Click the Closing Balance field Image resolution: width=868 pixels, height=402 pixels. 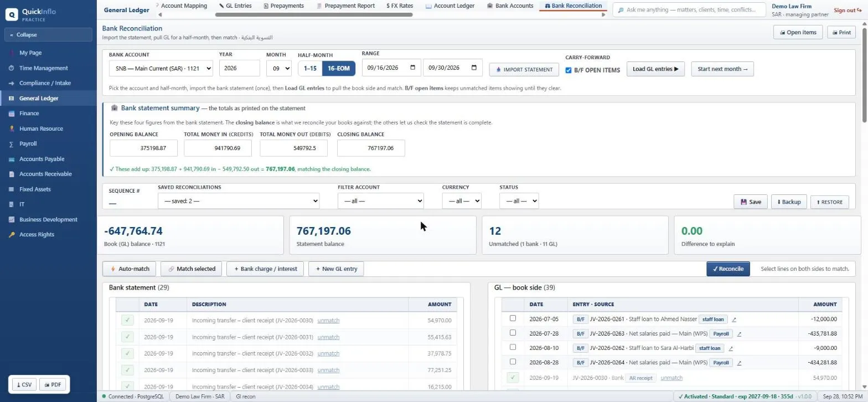coord(371,148)
